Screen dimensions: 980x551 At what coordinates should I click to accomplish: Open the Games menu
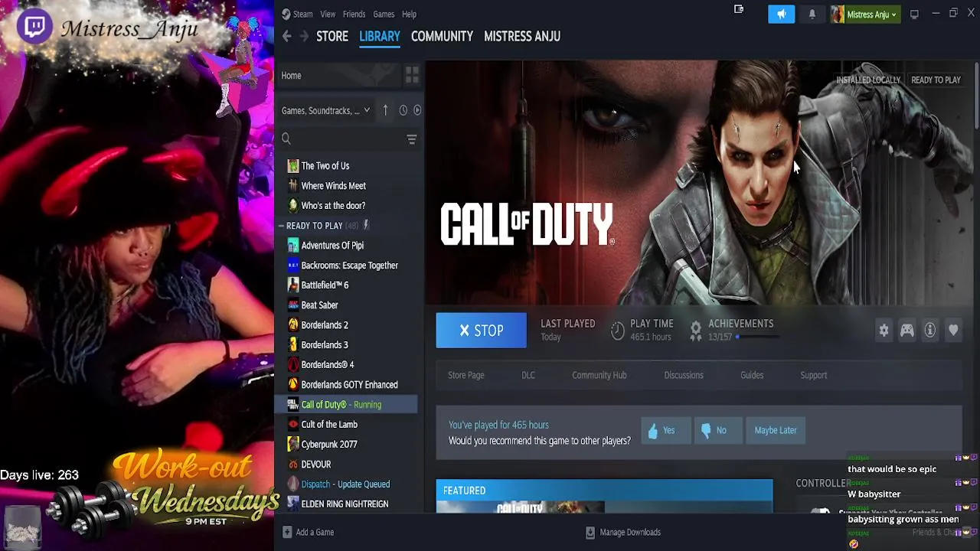pyautogui.click(x=384, y=14)
